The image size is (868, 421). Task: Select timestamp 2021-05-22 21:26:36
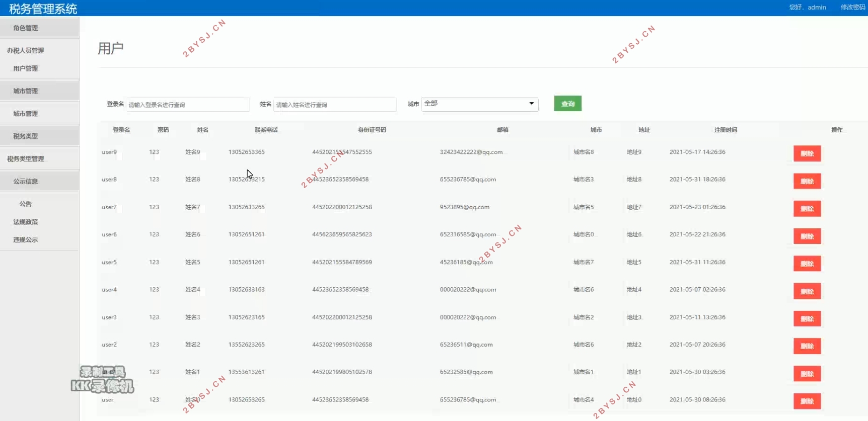(697, 234)
